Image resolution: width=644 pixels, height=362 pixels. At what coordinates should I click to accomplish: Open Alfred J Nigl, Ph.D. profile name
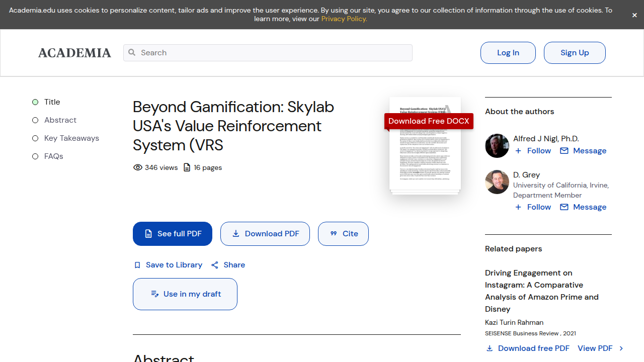coord(546,139)
